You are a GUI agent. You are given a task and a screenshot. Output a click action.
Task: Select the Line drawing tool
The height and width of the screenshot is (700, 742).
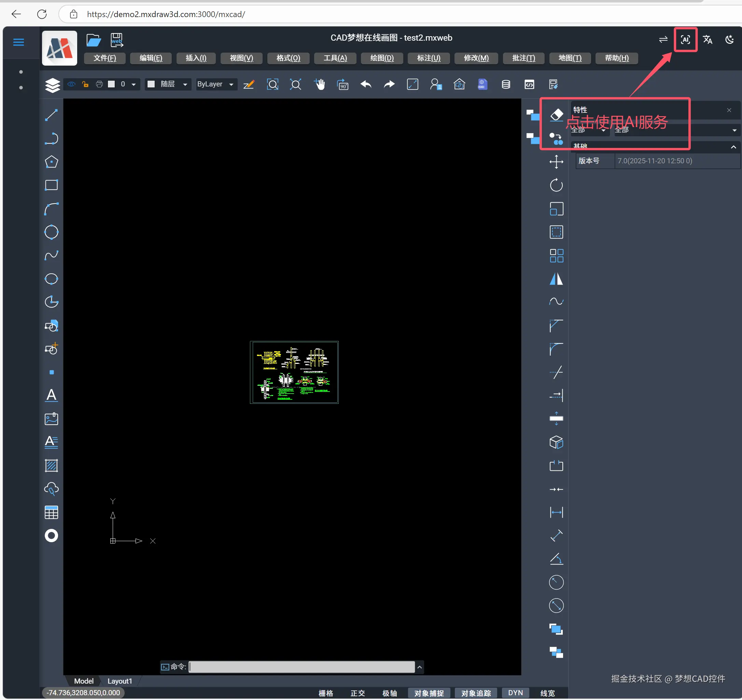(x=51, y=115)
